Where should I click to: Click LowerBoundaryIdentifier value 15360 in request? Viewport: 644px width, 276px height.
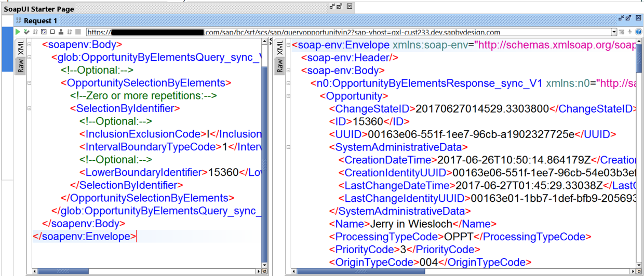click(x=223, y=172)
